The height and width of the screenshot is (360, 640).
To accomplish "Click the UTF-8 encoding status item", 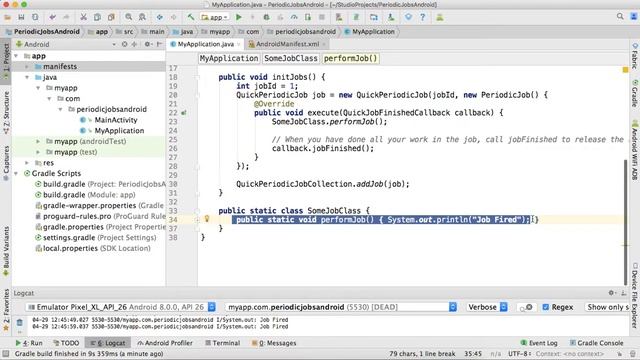I will (x=519, y=353).
